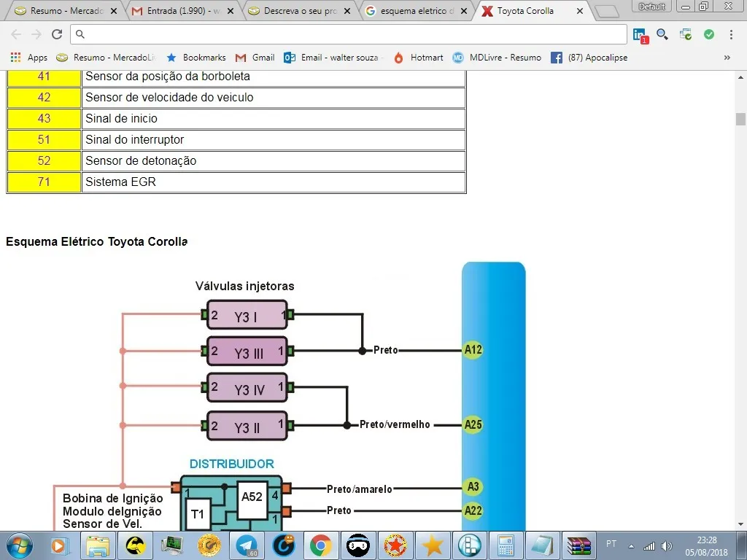Click 'Sistema EGR' table cell
This screenshot has width=747, height=560.
click(274, 182)
